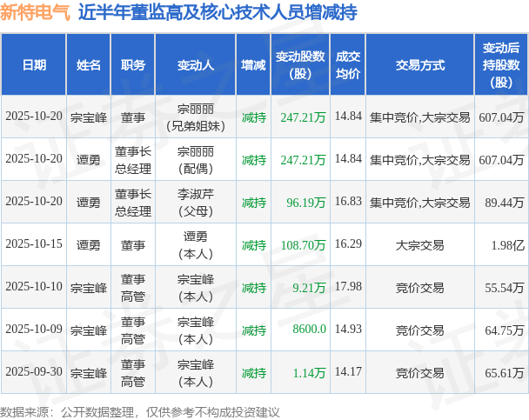
Task: Click 集中竞价,大宗交易 in the 李淑芹 row
Action: point(420,203)
